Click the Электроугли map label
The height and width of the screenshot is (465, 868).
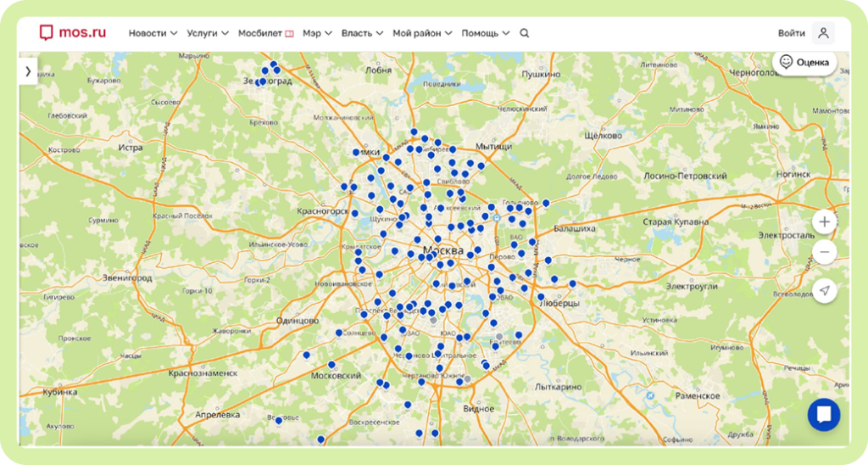pyautogui.click(x=692, y=287)
